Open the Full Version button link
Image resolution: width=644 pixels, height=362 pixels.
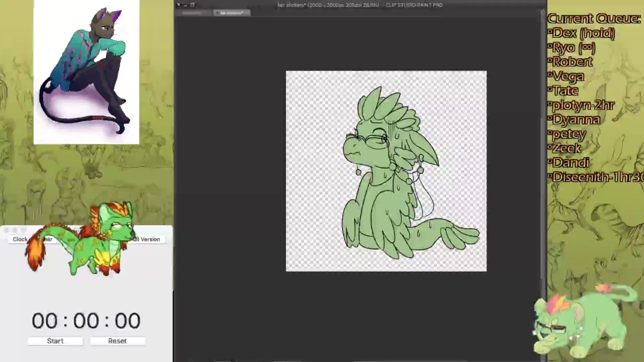(146, 239)
